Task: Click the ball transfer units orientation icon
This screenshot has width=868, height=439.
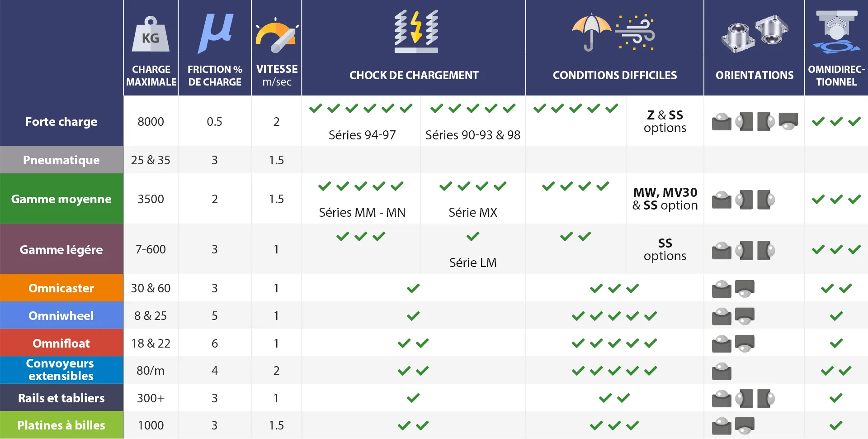Action: [x=754, y=34]
